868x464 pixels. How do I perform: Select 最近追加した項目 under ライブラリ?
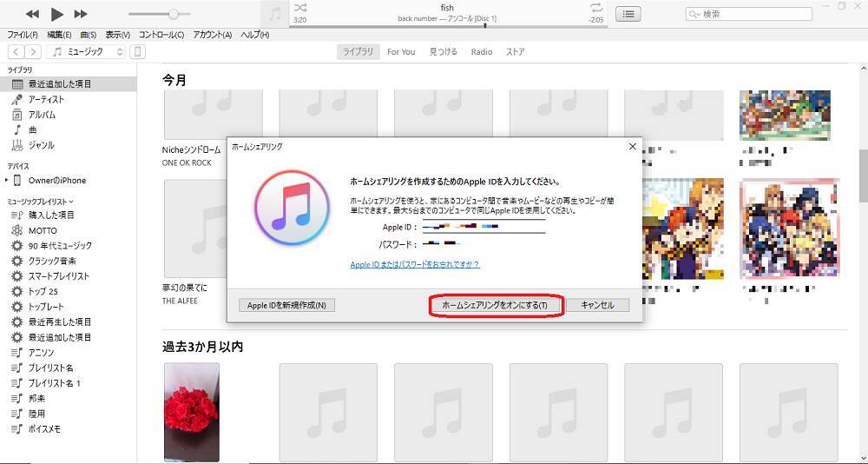click(x=68, y=84)
